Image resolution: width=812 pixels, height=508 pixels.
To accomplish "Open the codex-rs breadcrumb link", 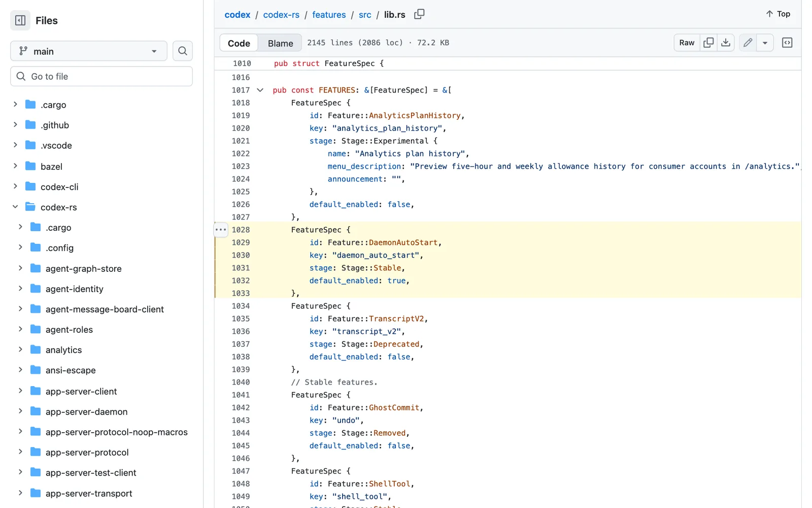I will tap(281, 15).
